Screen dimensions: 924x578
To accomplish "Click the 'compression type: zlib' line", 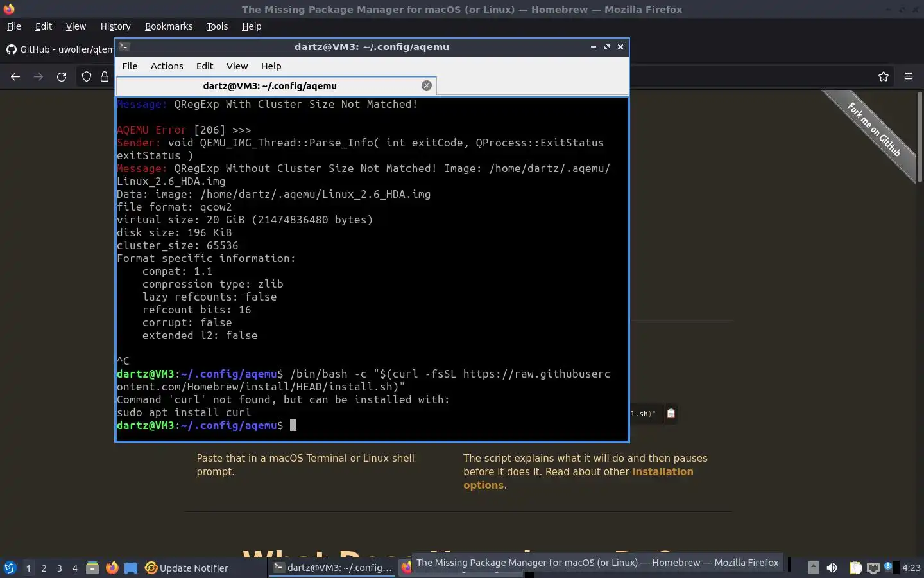I will coord(212,284).
